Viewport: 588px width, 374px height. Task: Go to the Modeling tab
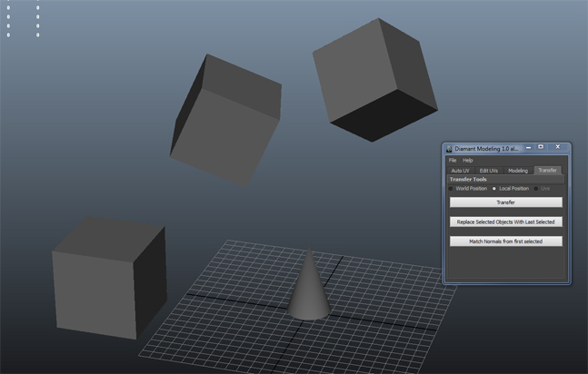518,170
